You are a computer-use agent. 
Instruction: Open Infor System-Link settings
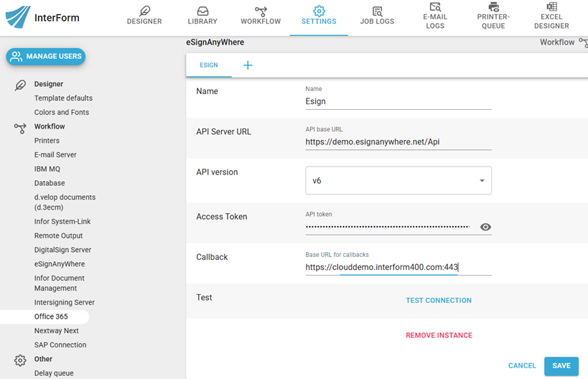[62, 222]
